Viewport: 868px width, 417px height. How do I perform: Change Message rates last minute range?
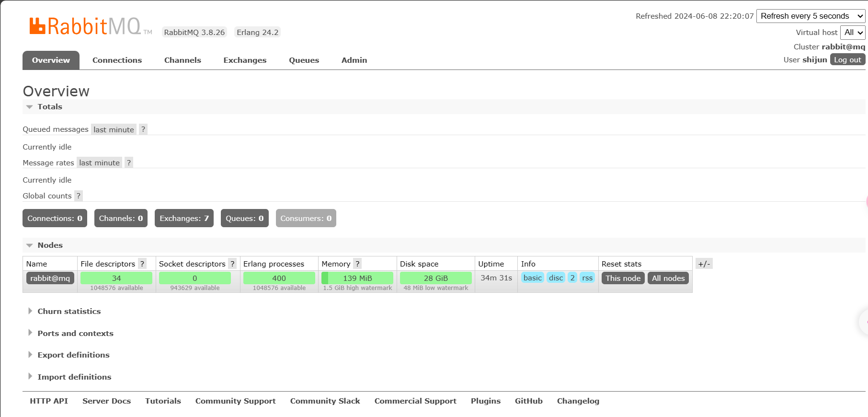click(99, 162)
